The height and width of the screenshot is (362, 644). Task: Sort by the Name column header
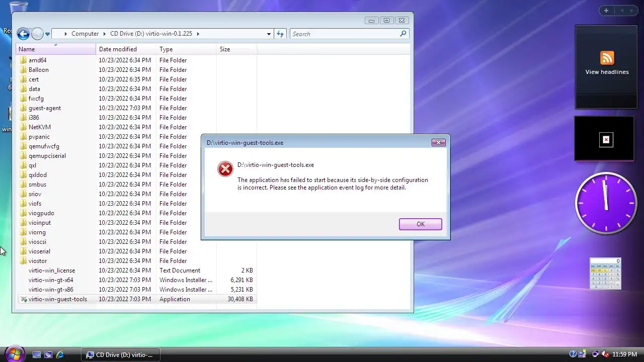(x=56, y=49)
